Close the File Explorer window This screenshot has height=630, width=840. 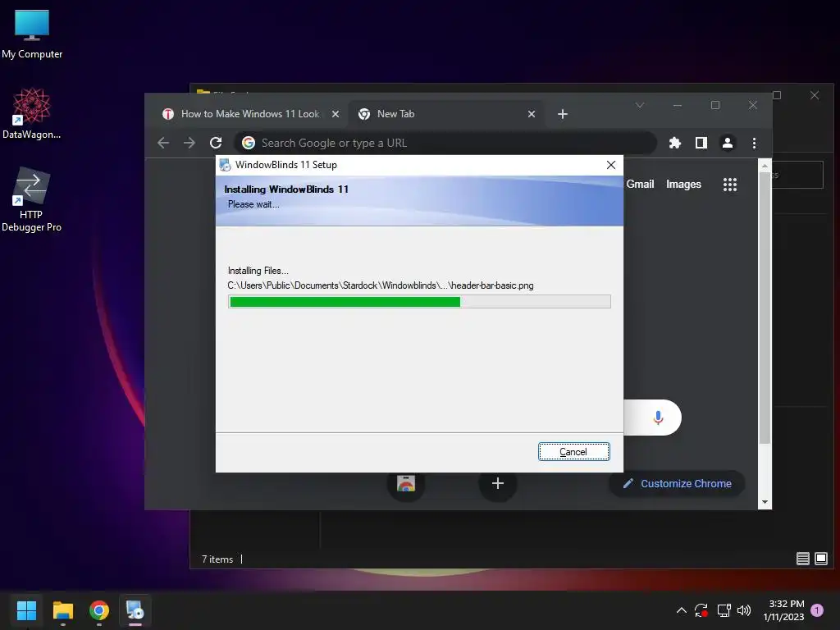click(x=815, y=95)
